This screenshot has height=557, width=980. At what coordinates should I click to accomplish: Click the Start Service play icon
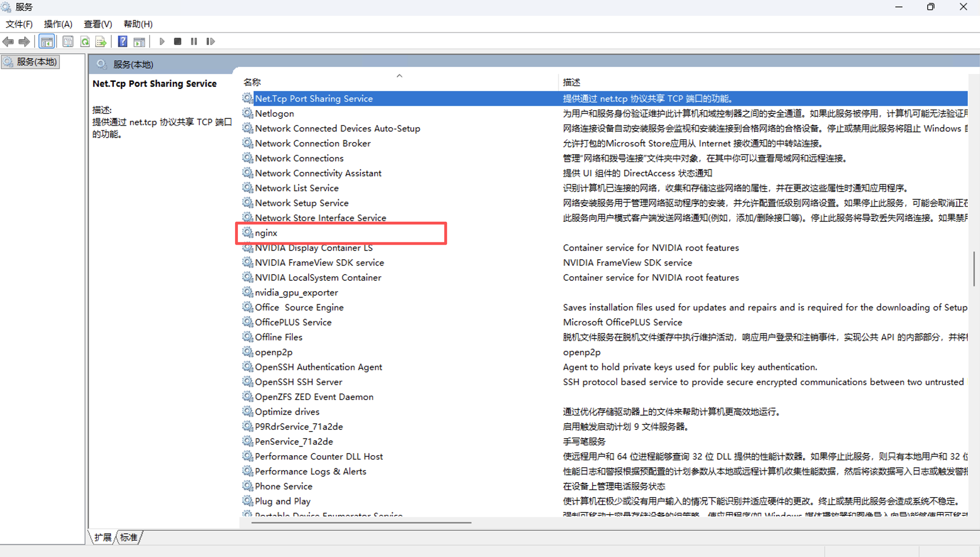(x=162, y=41)
